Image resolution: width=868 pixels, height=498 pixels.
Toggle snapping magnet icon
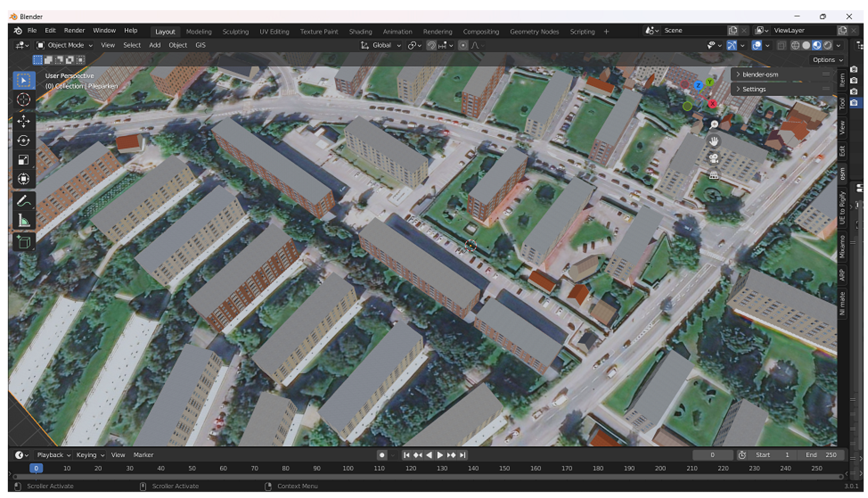431,45
